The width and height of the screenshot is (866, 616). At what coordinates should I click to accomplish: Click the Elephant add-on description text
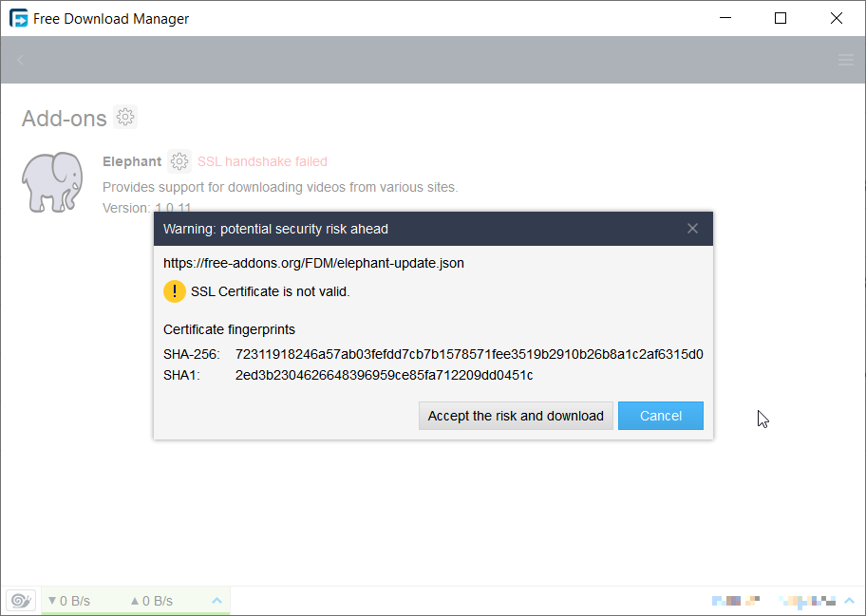(280, 187)
